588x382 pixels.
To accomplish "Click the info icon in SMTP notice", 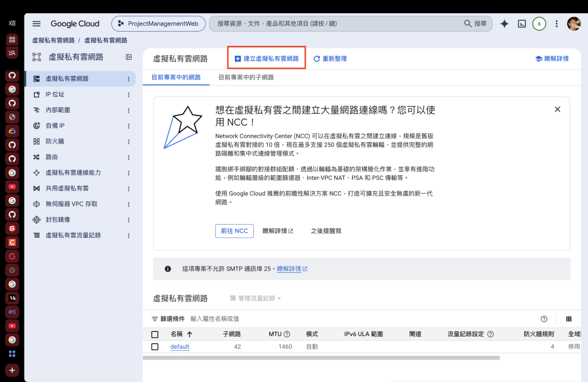I will click(168, 269).
